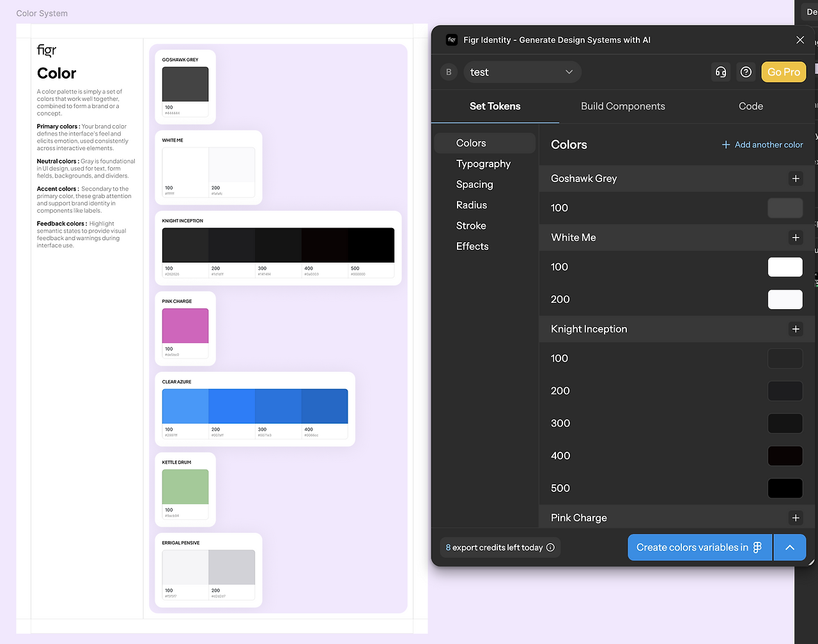Viewport: 818px width, 644px height.
Task: Add a shade to White Me
Action: [796, 238]
